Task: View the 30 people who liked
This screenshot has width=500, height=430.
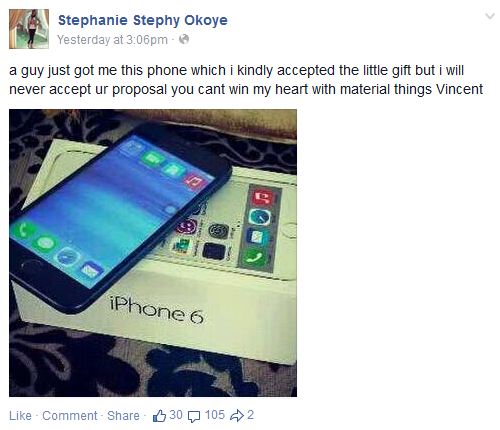Action: click(x=176, y=415)
